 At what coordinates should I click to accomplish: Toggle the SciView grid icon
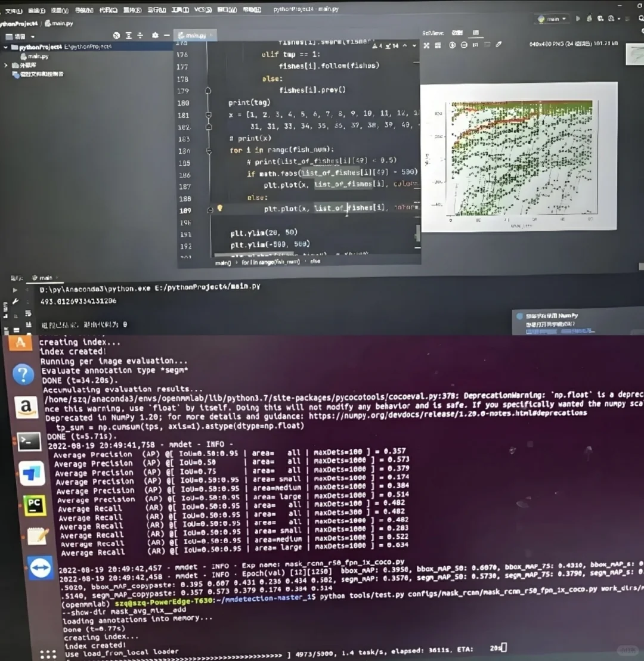coord(438,45)
